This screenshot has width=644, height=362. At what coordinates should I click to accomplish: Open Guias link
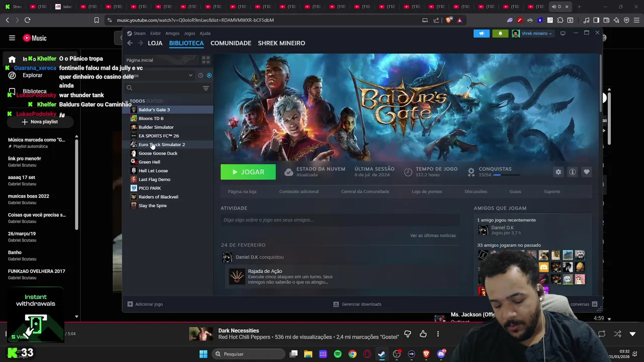tap(515, 192)
